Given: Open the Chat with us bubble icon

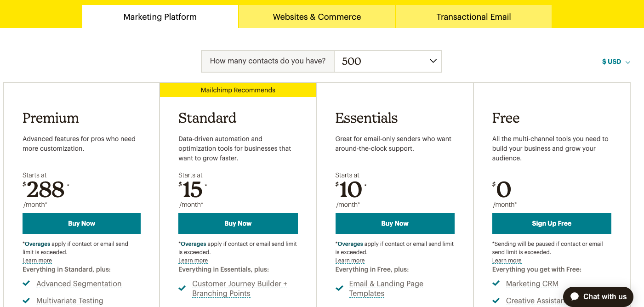Looking at the screenshot, I should (x=574, y=296).
